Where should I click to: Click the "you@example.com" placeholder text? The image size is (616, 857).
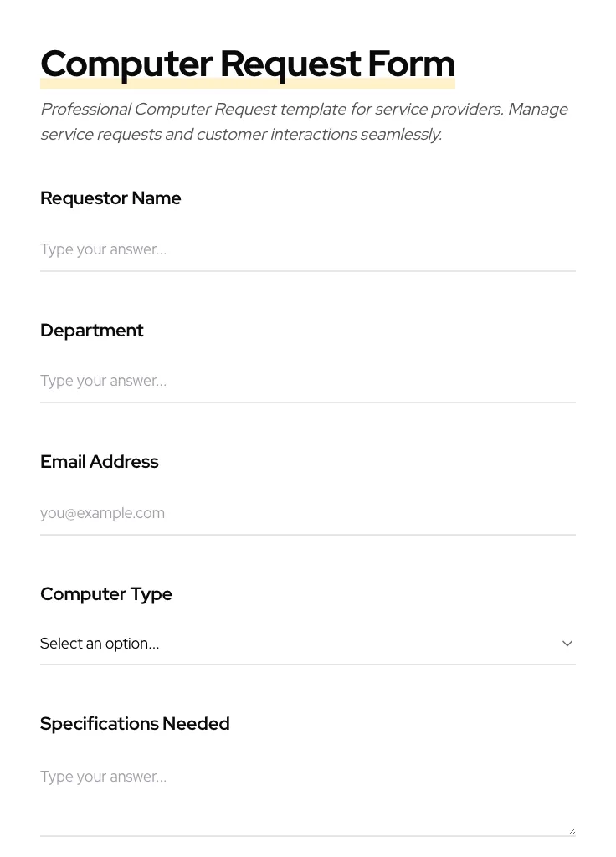[x=102, y=513]
